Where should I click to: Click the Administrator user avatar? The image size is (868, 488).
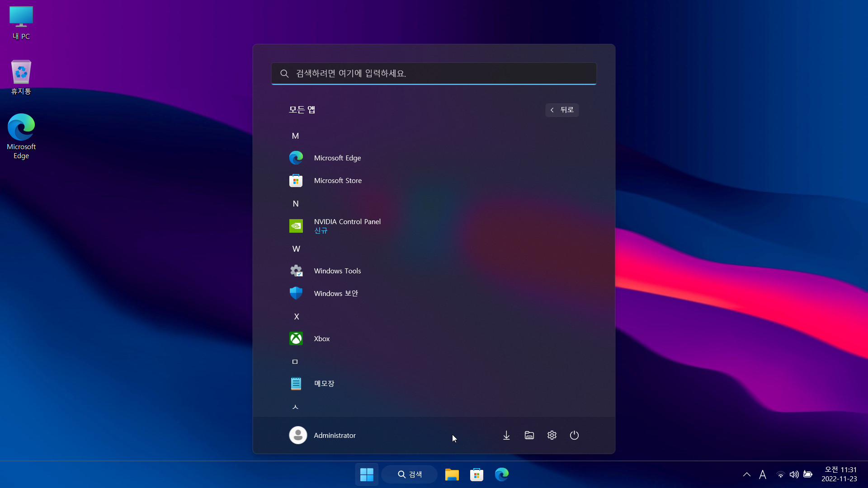click(298, 435)
